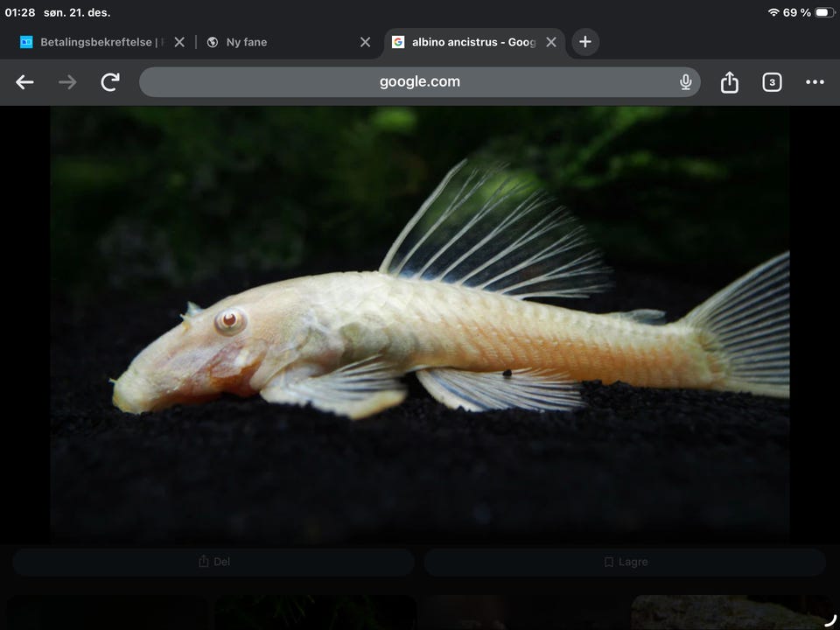The height and width of the screenshot is (630, 840).
Task: Tap the microphone voice search icon
Action: [685, 82]
